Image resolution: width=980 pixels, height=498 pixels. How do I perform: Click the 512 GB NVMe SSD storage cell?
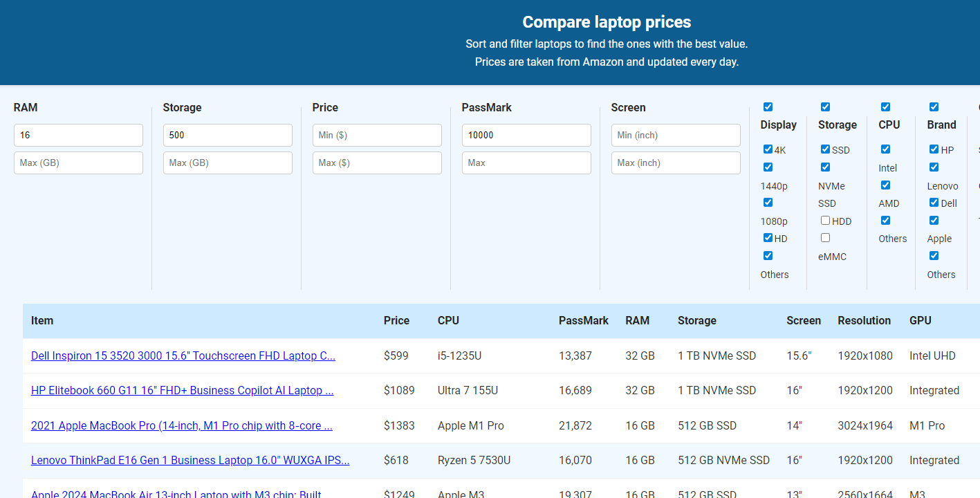(723, 460)
